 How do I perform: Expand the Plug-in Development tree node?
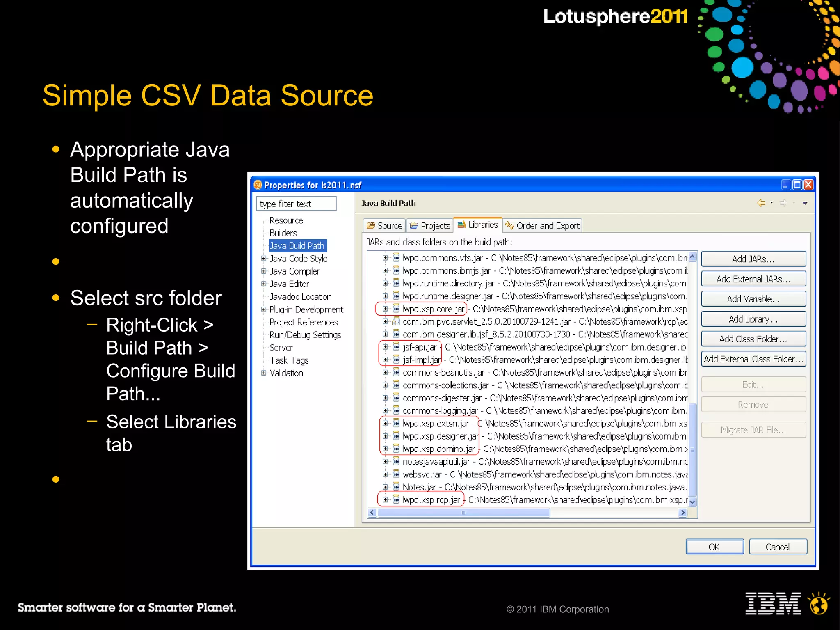264,309
